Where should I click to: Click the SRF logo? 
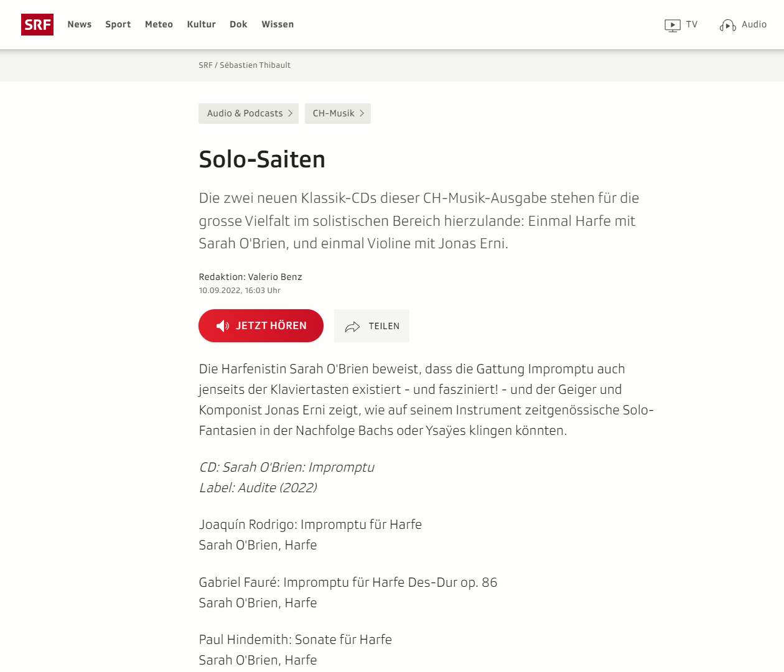(x=37, y=25)
